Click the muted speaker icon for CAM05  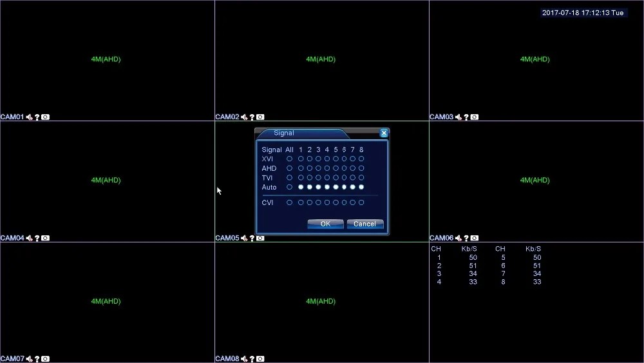244,238
